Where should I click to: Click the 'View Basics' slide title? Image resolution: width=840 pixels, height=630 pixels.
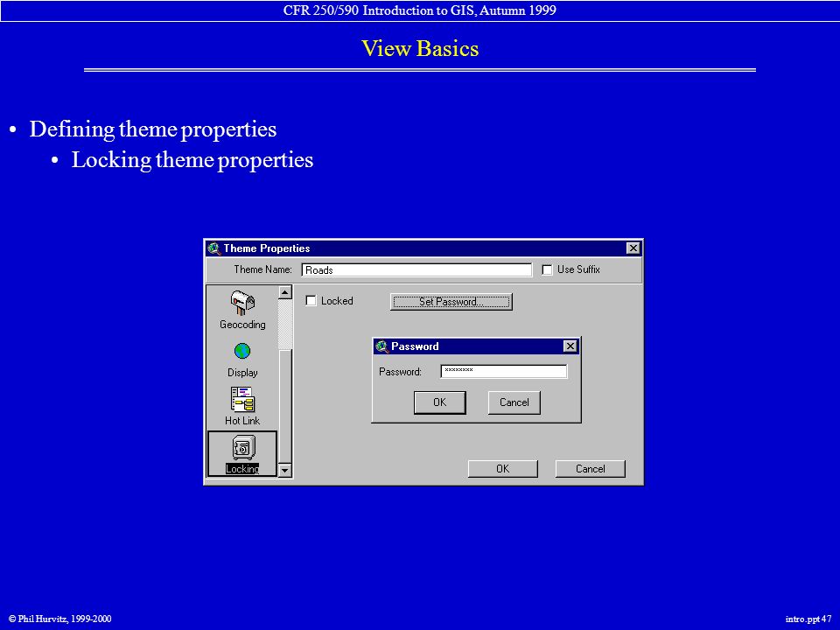420,49
